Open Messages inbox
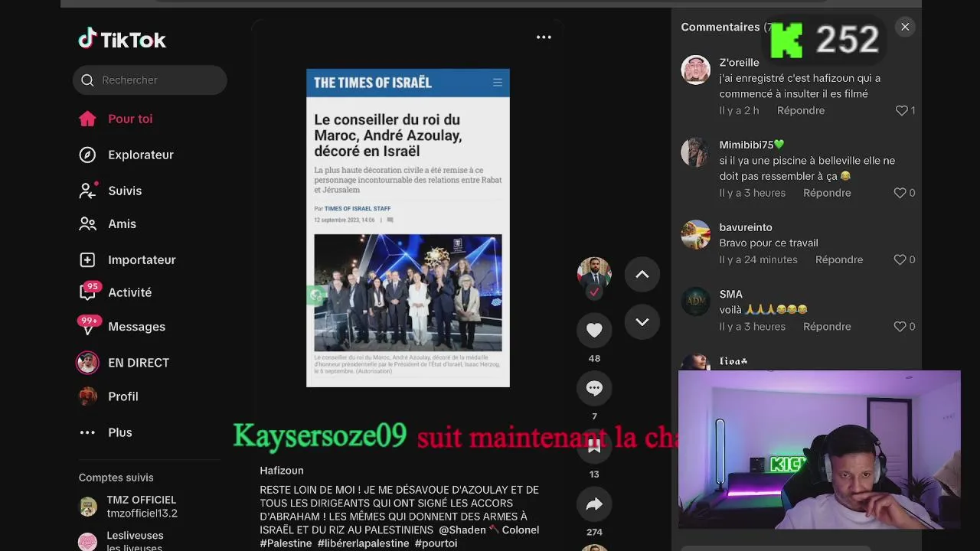This screenshot has width=980, height=551. (x=136, y=327)
